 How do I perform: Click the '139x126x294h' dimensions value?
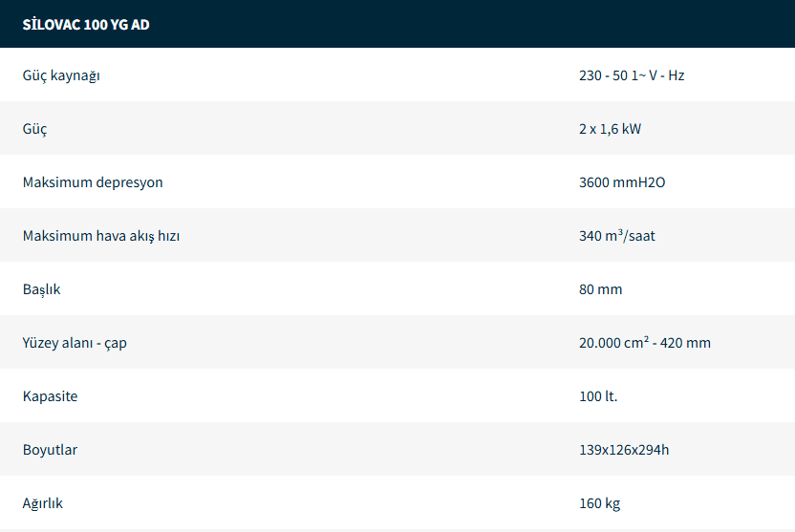[x=624, y=450]
